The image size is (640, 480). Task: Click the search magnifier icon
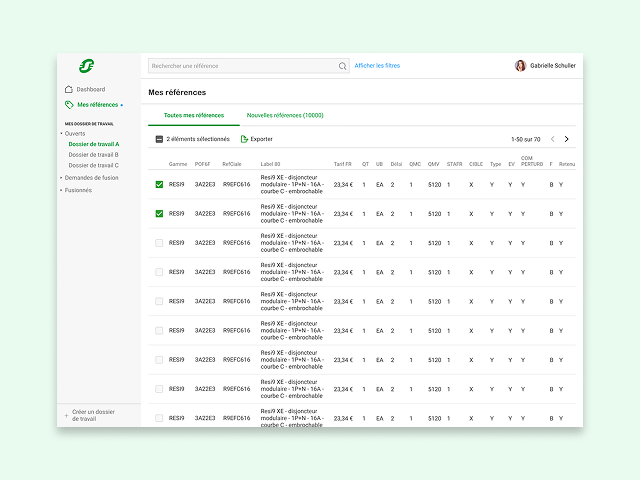click(342, 66)
